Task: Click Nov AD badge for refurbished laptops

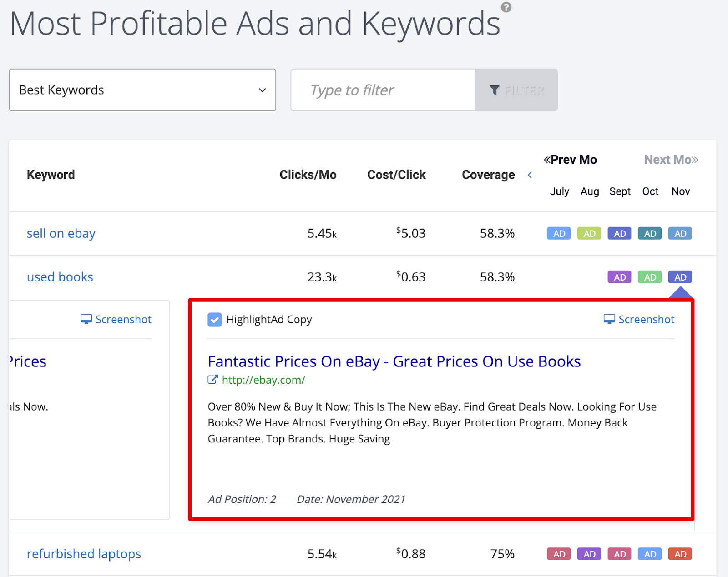Action: [680, 554]
